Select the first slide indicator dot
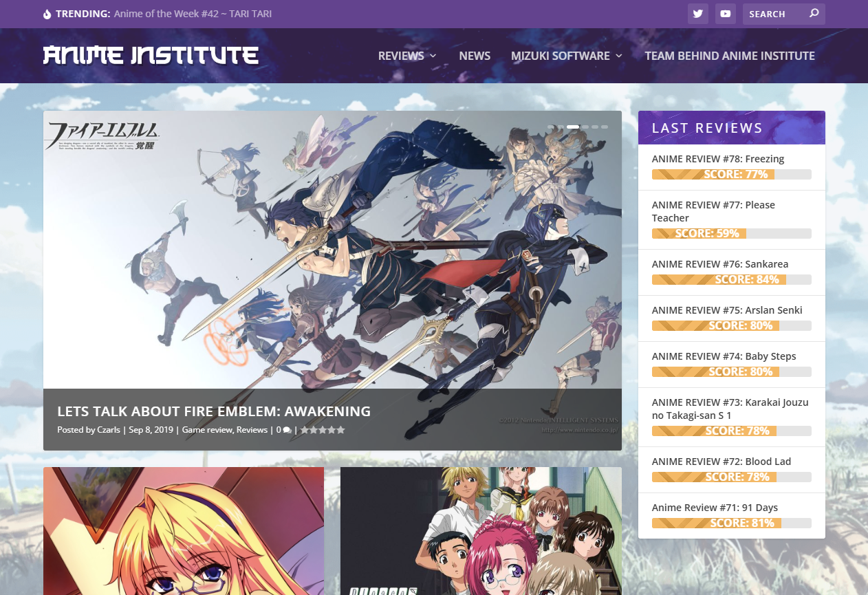Image resolution: width=868 pixels, height=595 pixels. coord(550,127)
